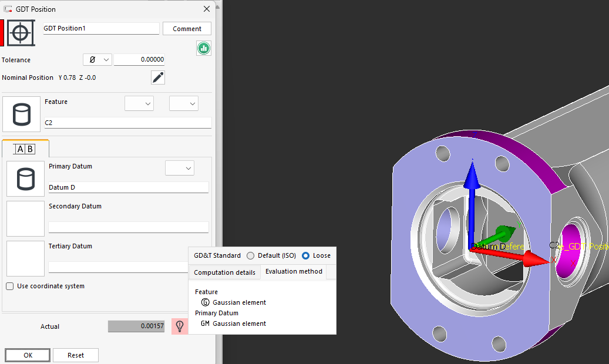Screen dimensions: 609x364
Task: Expand the first Feature modifier dropdown
Action: [139, 103]
